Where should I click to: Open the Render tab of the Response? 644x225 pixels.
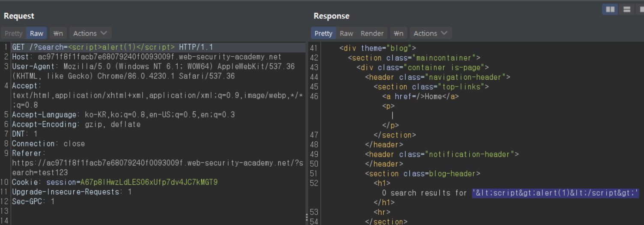pos(372,33)
